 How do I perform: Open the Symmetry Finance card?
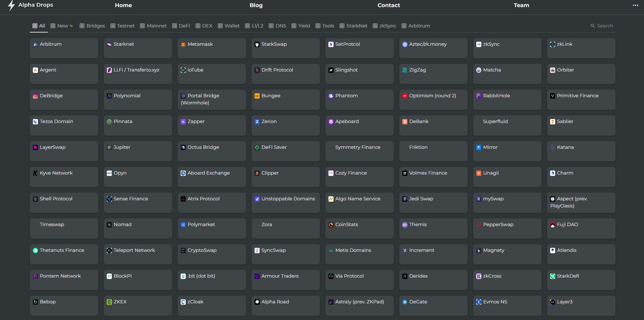[x=359, y=151]
